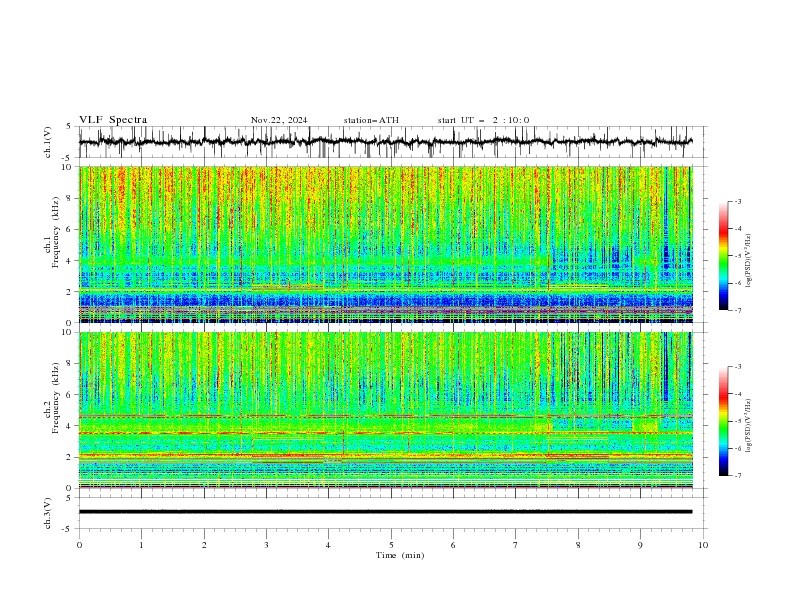Click the upper PSD color bar

pos(724,256)
